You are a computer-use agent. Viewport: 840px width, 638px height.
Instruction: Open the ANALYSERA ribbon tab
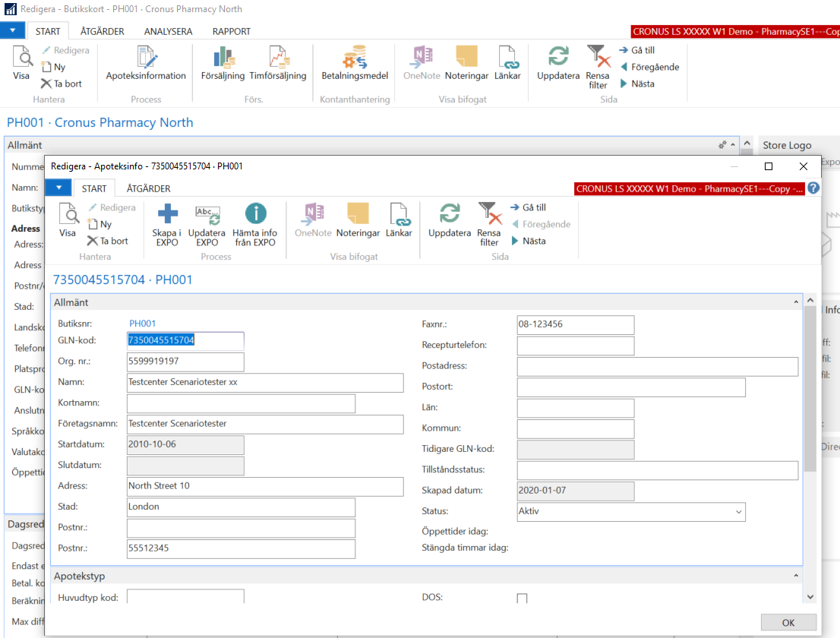[x=168, y=32]
